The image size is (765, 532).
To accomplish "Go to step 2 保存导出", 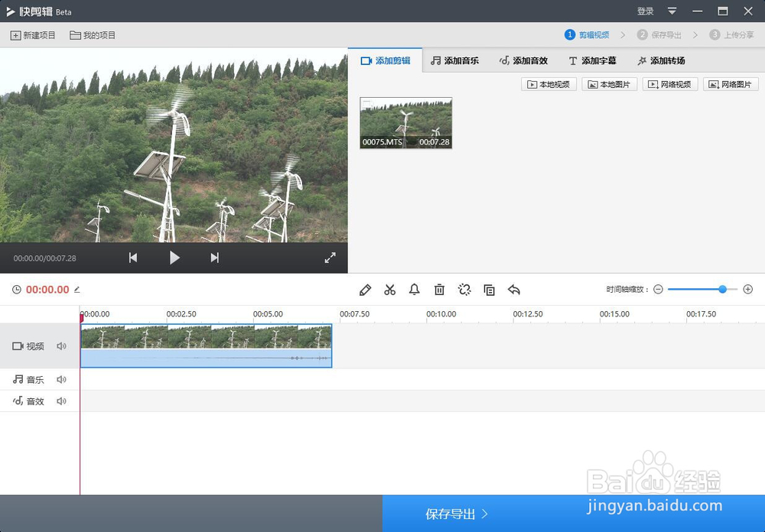I will pyautogui.click(x=659, y=34).
